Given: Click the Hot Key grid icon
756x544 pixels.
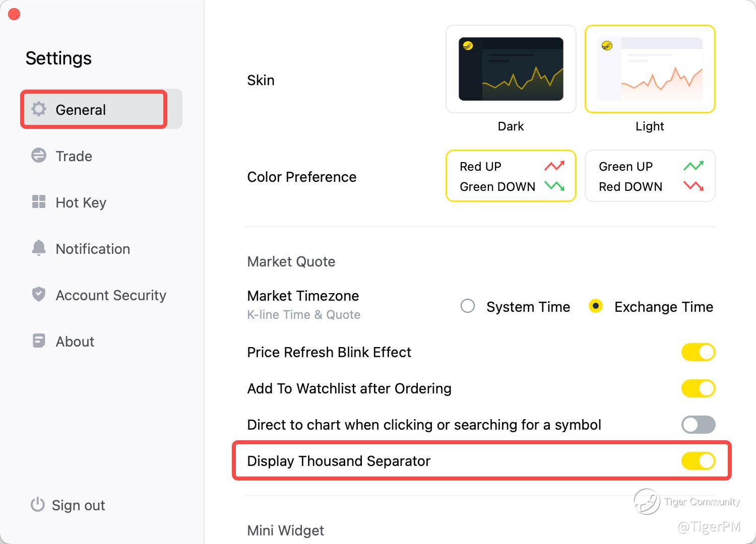Looking at the screenshot, I should click(39, 202).
